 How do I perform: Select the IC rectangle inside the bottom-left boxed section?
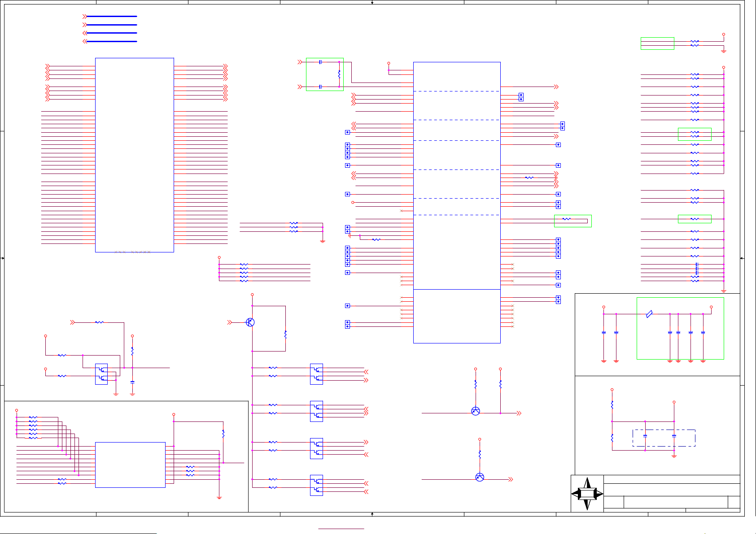click(130, 465)
